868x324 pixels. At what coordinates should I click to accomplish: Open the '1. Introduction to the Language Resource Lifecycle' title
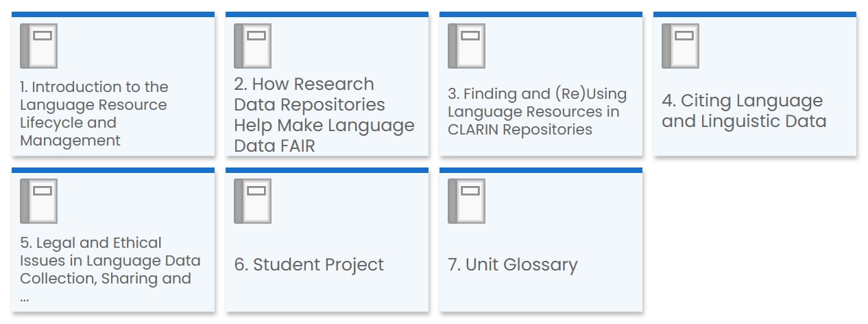pyautogui.click(x=94, y=114)
